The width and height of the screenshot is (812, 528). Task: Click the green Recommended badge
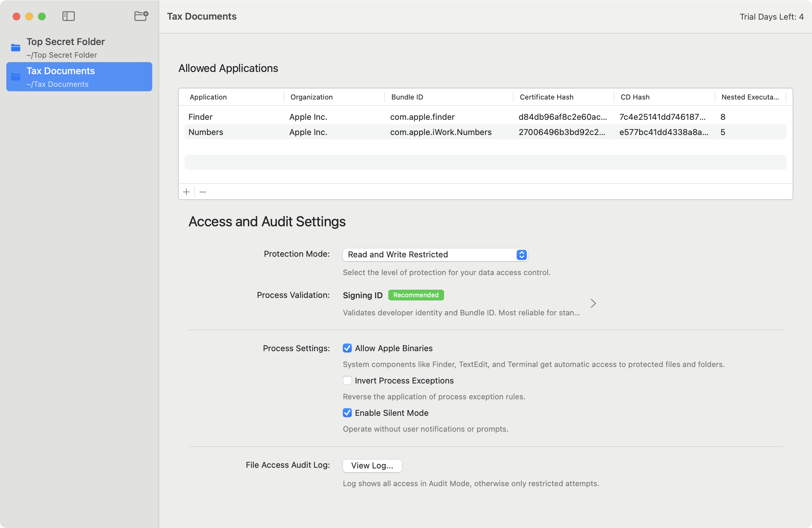(416, 295)
